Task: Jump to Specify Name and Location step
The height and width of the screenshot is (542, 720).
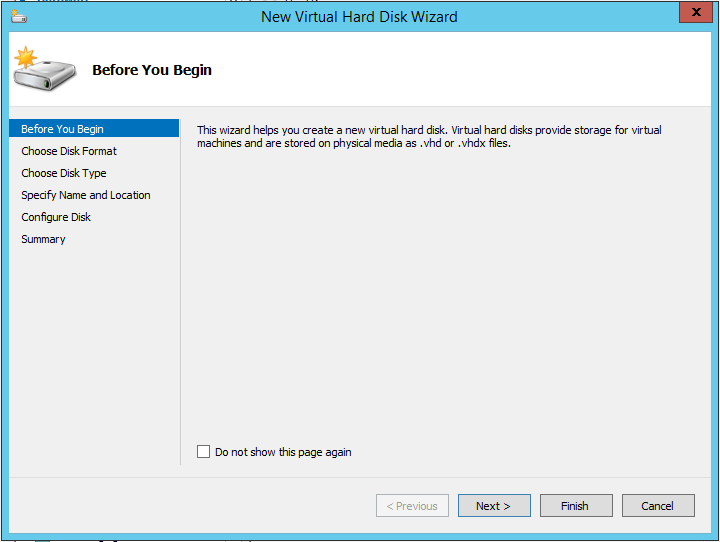Action: click(86, 195)
